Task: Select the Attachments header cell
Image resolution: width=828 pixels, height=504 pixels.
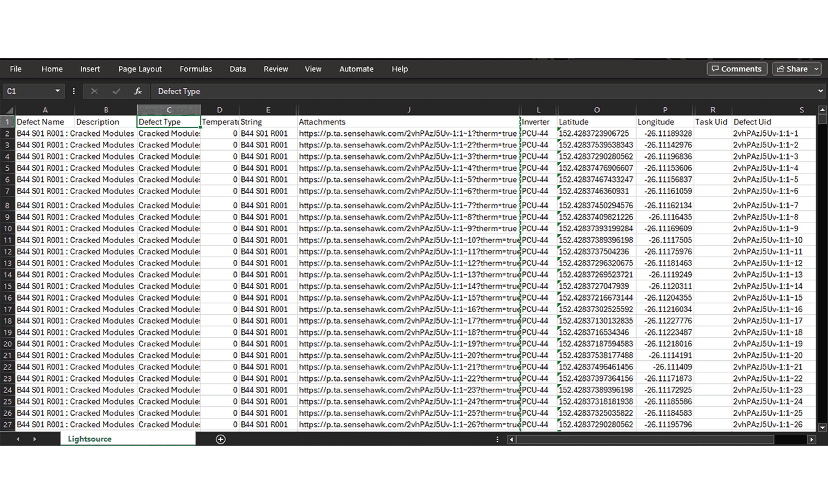Action: 409,122
